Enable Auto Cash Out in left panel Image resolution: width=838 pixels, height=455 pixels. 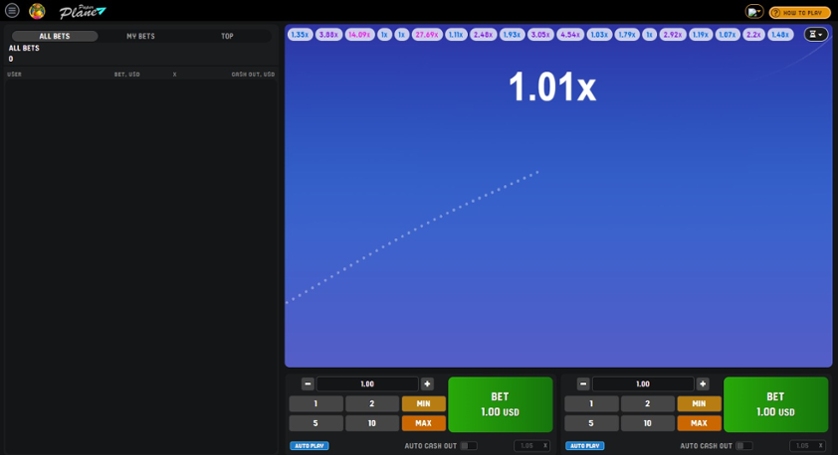[468, 446]
